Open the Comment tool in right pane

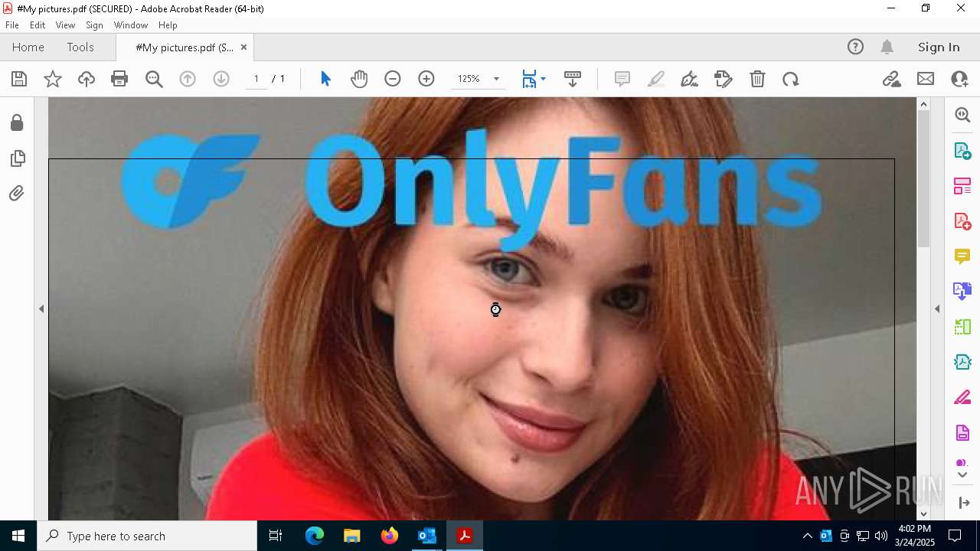tap(962, 256)
